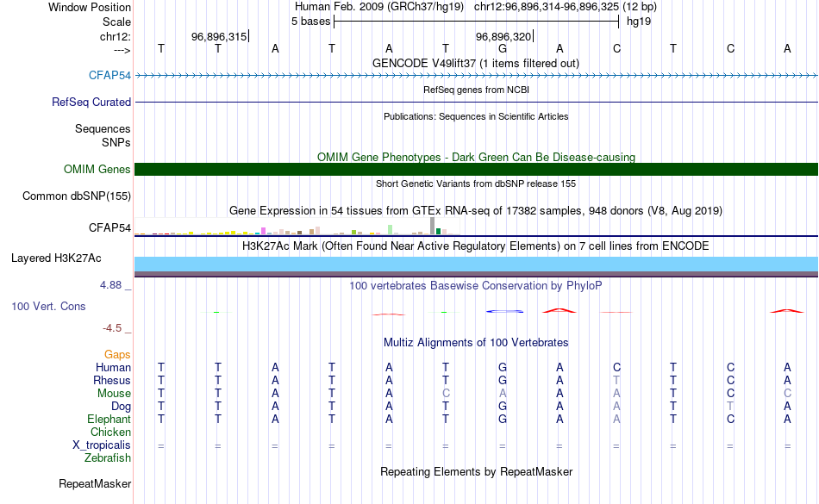Click the ---> sequence direction arrow
Screen dimensions: 819x504
coord(122,50)
